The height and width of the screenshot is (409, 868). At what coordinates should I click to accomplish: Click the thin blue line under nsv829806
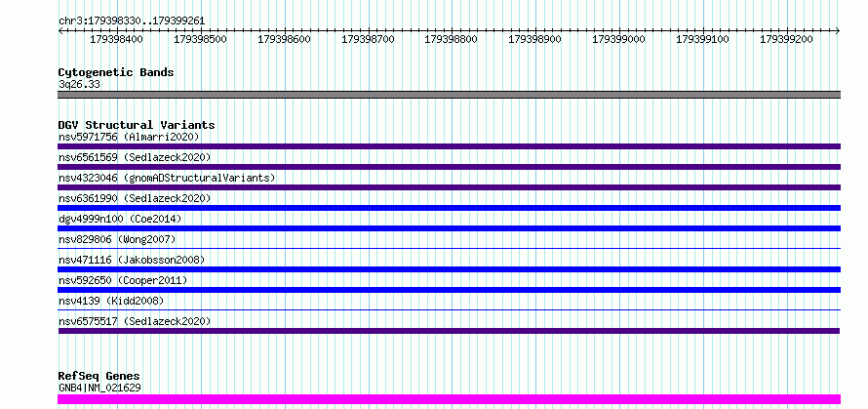point(449,249)
